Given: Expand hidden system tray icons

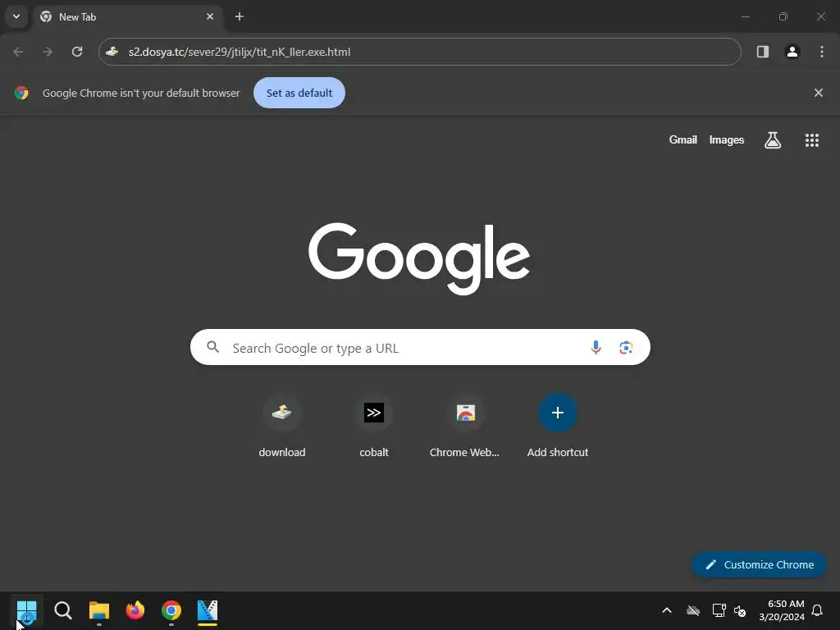Looking at the screenshot, I should pos(667,610).
